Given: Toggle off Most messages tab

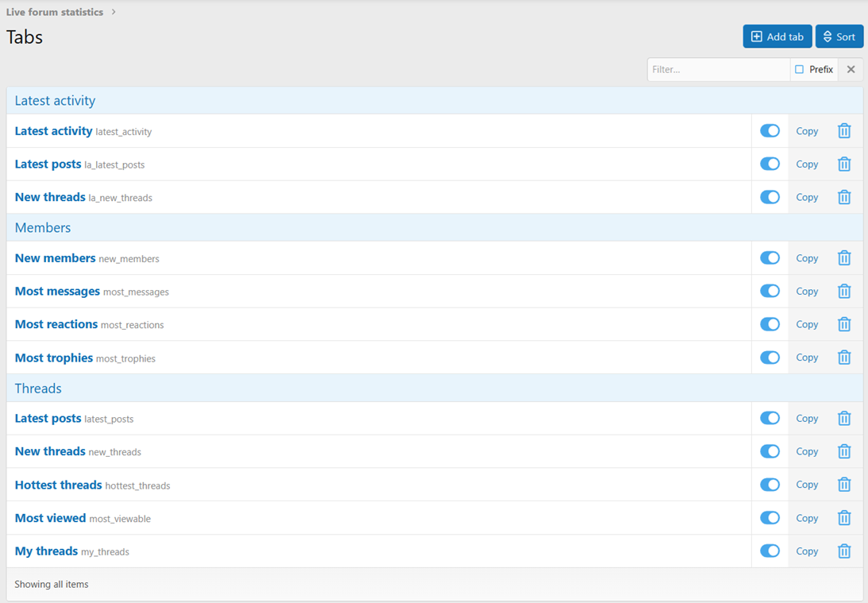Looking at the screenshot, I should [x=770, y=292].
